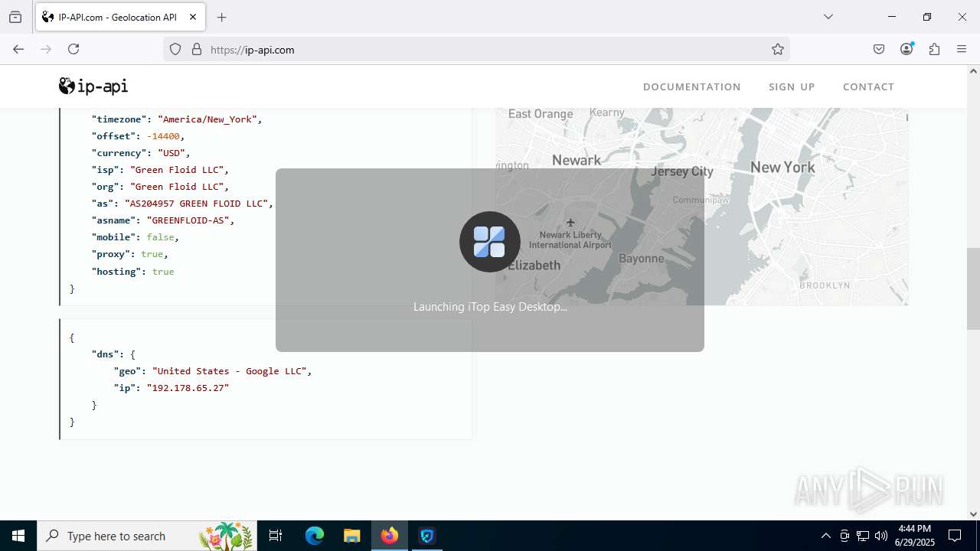Go to the SIGN UP page
Screen dimensions: 980x551
pyautogui.click(x=792, y=86)
